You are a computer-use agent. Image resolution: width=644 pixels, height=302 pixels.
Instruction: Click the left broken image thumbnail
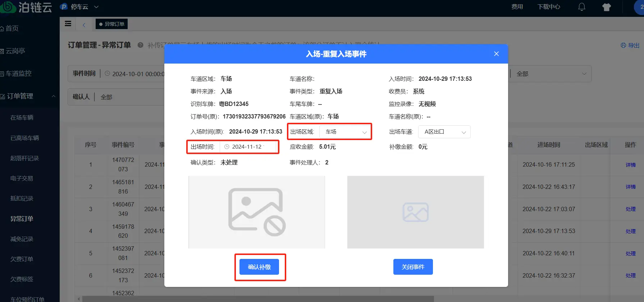point(257,212)
